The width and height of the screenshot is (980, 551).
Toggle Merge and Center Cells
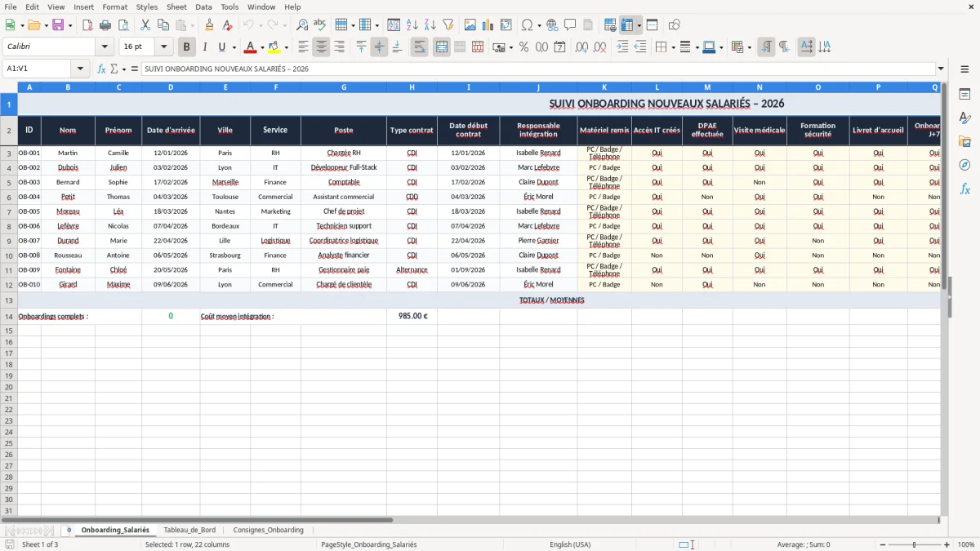tap(442, 47)
